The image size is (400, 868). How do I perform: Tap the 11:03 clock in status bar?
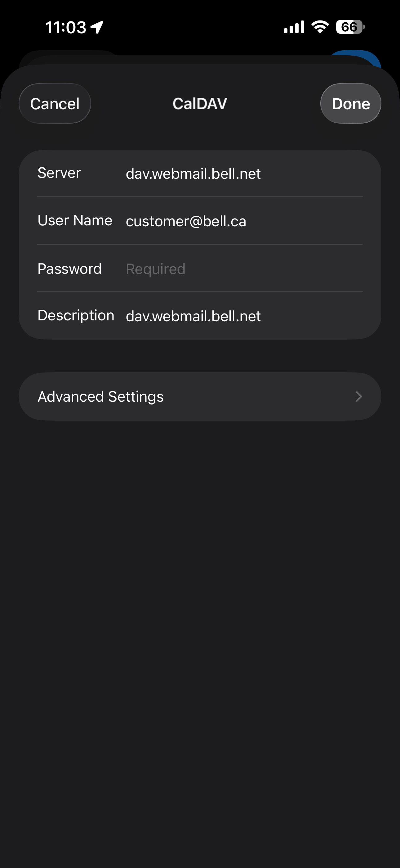point(66,27)
